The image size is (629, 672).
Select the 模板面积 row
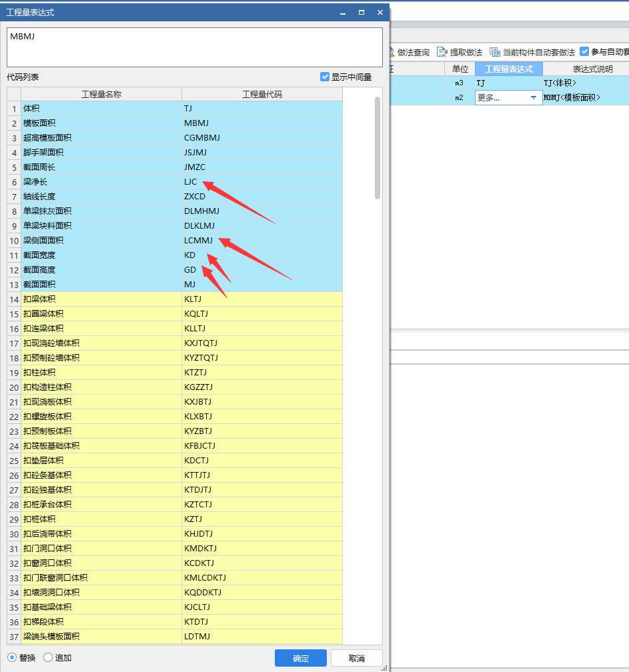[x=182, y=123]
